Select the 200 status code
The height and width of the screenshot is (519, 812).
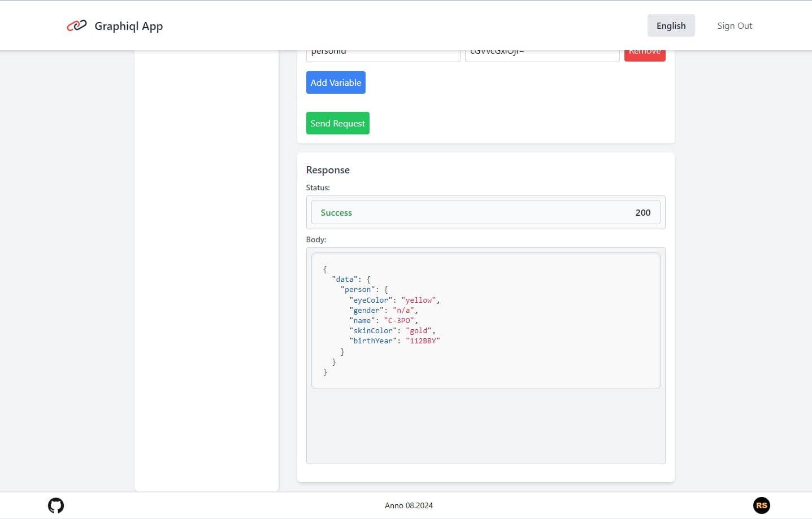tap(642, 213)
